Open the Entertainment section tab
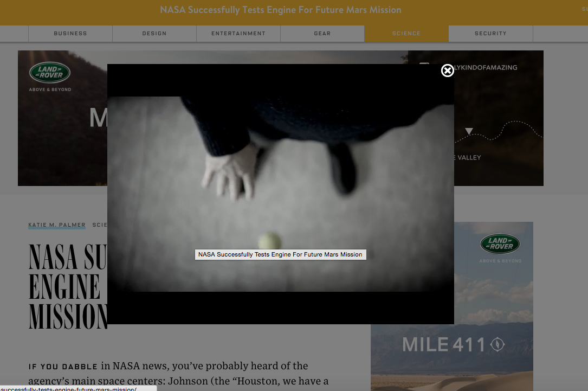 click(238, 34)
